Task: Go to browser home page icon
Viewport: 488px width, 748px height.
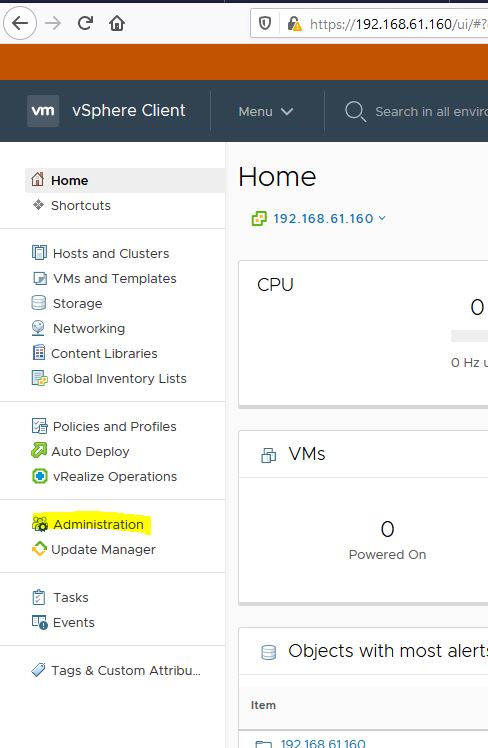Action: 117,23
